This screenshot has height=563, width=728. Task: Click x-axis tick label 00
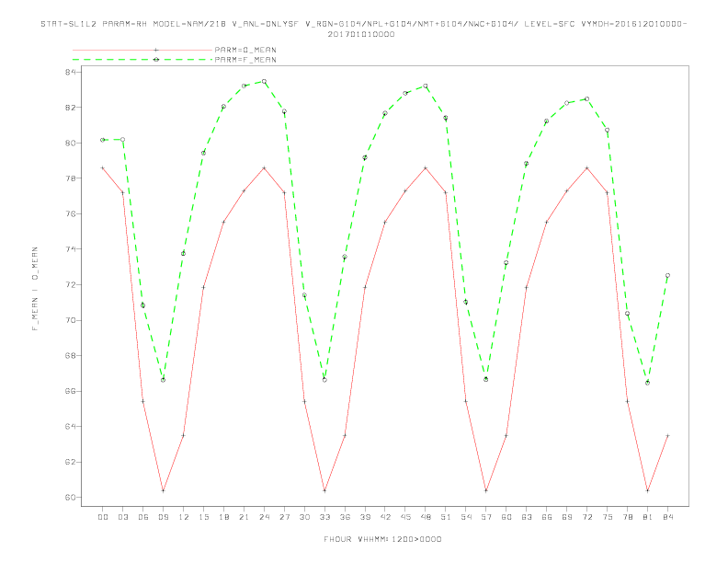point(103,517)
